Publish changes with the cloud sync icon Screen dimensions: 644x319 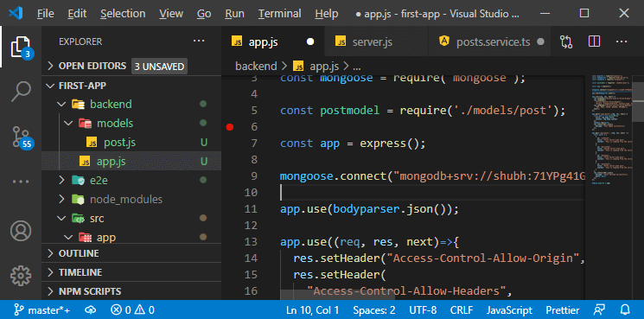point(91,310)
